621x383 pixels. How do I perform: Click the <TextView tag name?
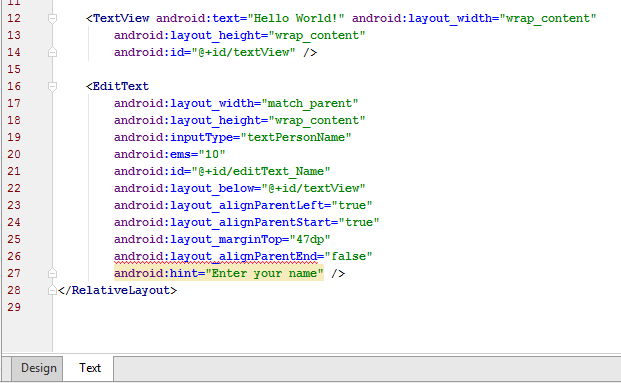pos(118,18)
